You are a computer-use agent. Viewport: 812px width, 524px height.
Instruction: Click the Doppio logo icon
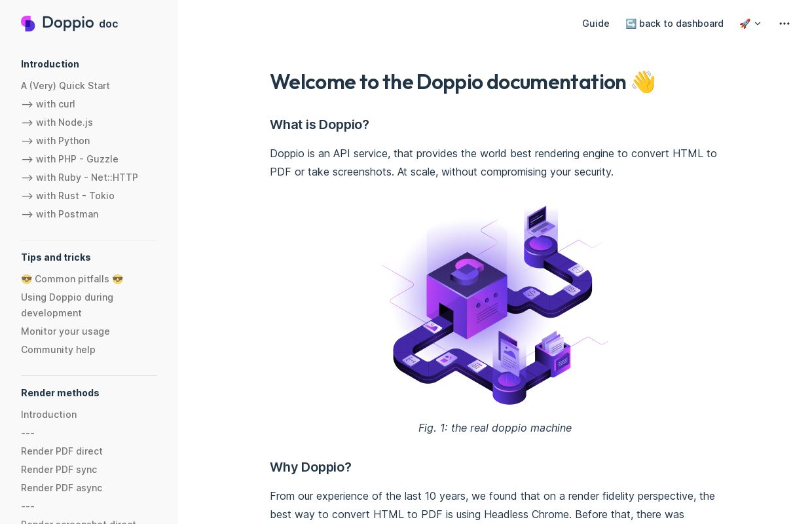pos(28,24)
